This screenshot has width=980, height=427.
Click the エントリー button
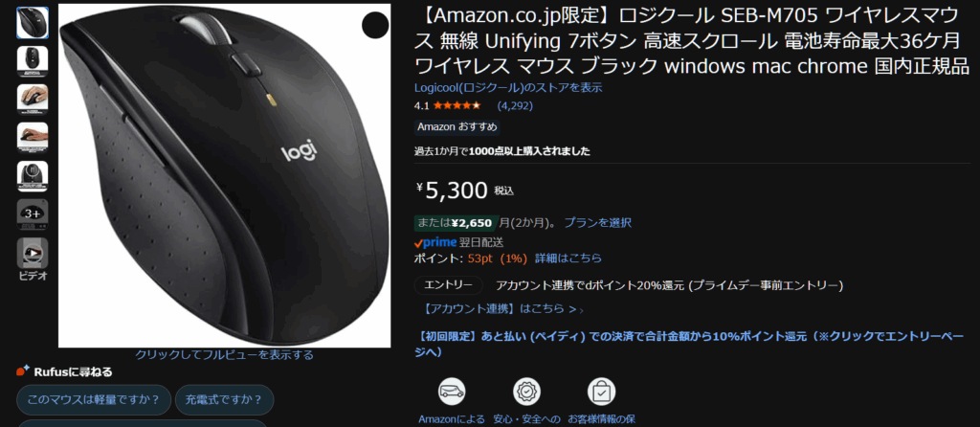click(448, 285)
